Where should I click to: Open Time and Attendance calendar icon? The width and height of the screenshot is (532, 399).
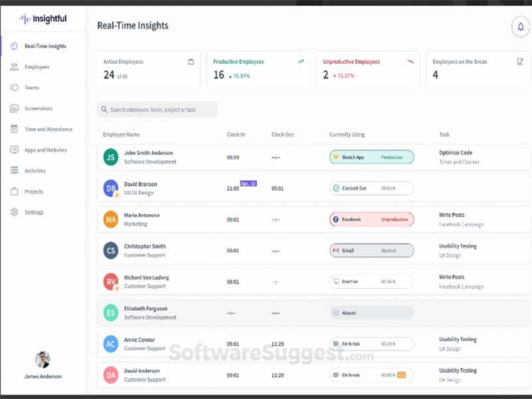click(14, 129)
